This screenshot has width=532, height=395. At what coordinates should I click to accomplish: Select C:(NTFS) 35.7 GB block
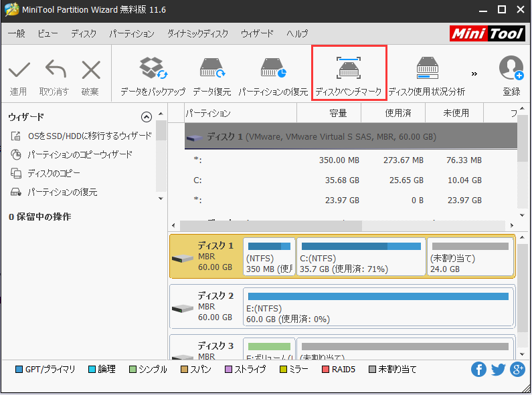(361, 257)
